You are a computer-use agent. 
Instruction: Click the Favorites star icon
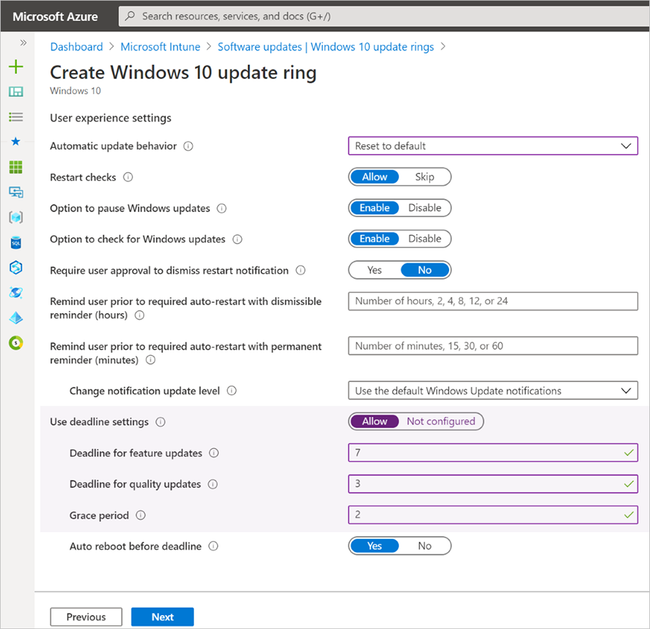[x=16, y=142]
